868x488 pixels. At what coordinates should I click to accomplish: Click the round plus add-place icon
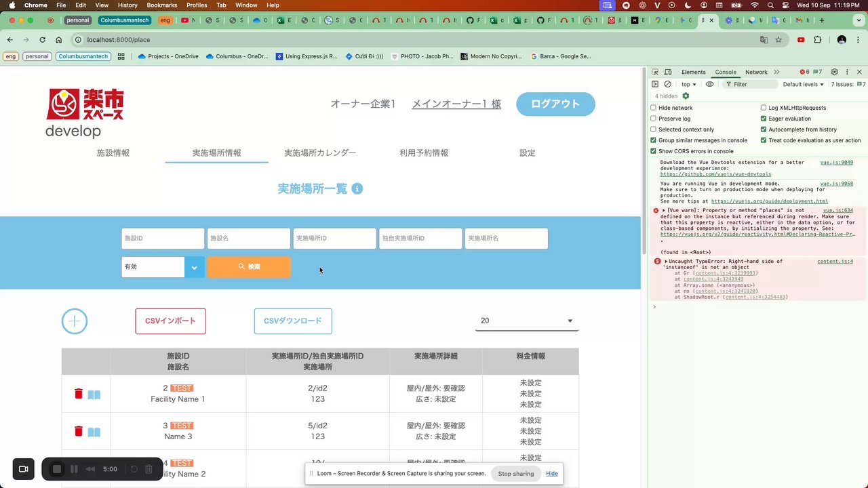[x=75, y=321]
